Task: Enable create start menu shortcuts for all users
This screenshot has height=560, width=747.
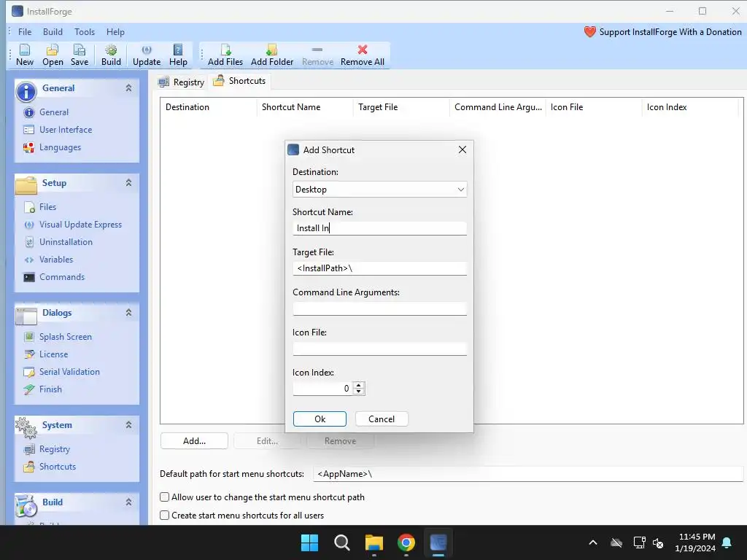Action: point(164,516)
